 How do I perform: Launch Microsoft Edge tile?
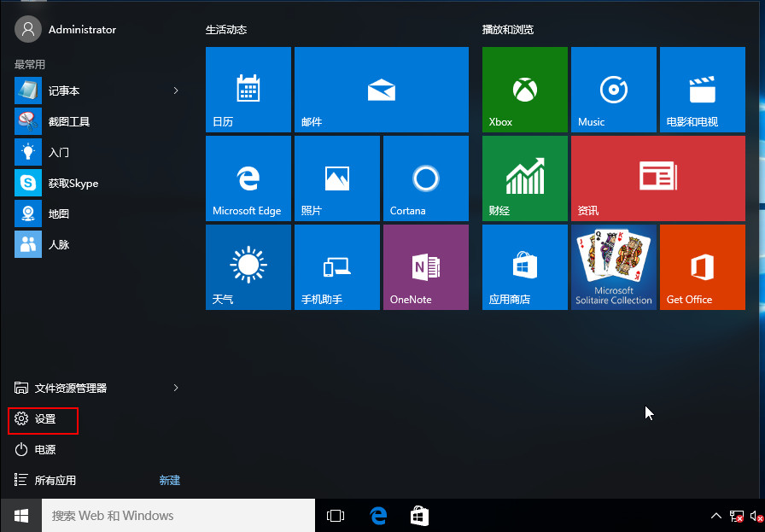click(x=248, y=178)
